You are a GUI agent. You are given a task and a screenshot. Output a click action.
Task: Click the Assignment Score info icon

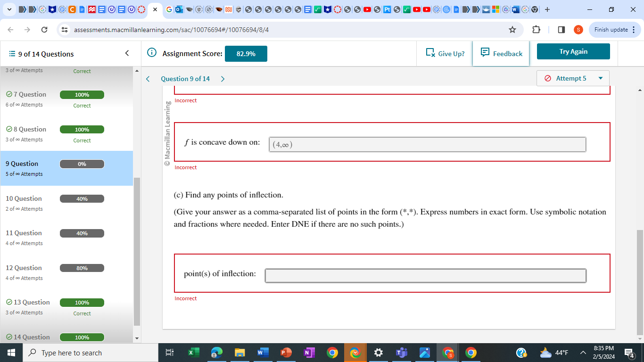pos(152,53)
